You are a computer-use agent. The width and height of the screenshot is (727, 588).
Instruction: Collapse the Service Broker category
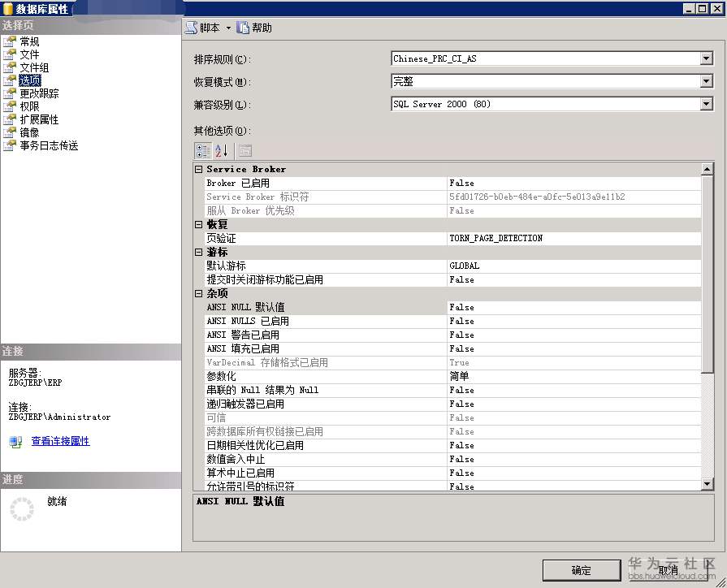click(x=199, y=169)
